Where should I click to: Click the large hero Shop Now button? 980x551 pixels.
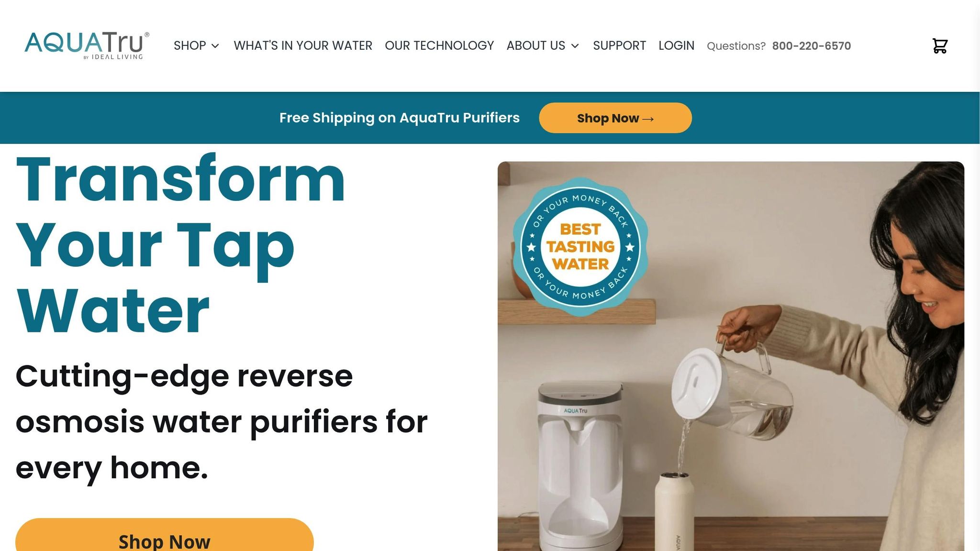165,535
